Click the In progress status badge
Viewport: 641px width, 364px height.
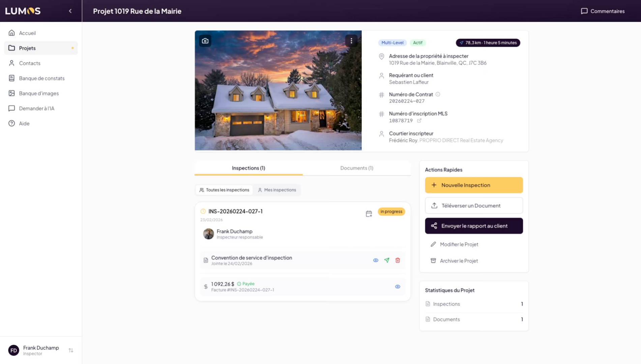pyautogui.click(x=391, y=212)
